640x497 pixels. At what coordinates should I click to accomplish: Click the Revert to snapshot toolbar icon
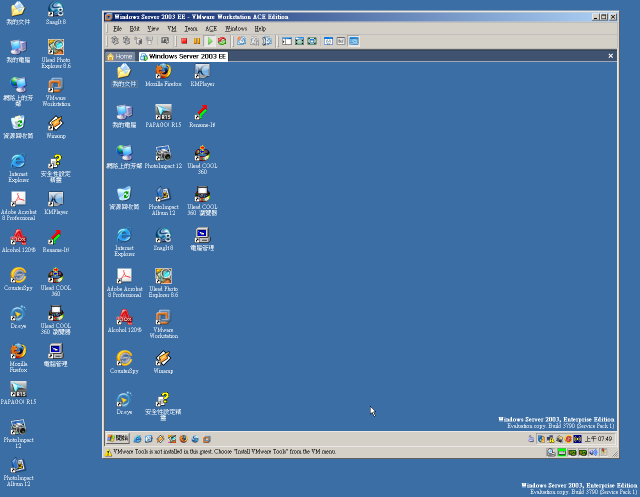point(254,41)
